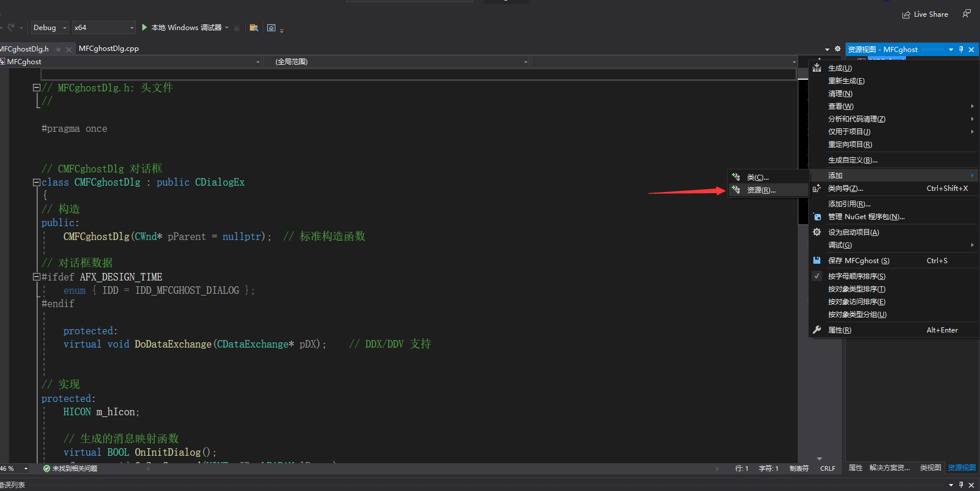Open the Debug configuration dropdown
This screenshot has height=491, width=980.
[x=50, y=27]
